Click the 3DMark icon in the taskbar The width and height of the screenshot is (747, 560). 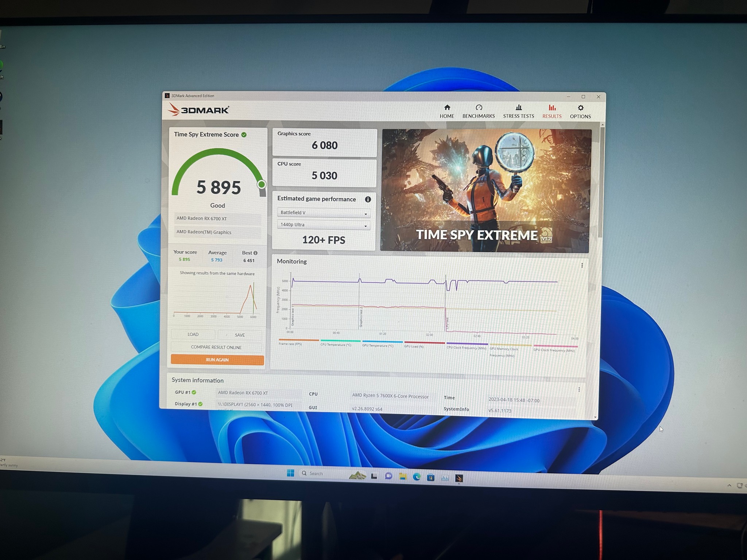pos(459,478)
